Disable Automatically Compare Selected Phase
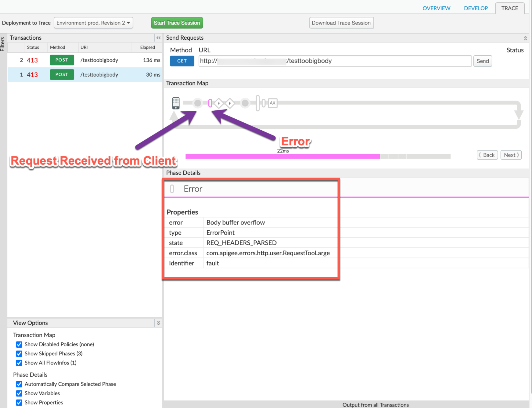Screen dimensions: 532x408 19,384
